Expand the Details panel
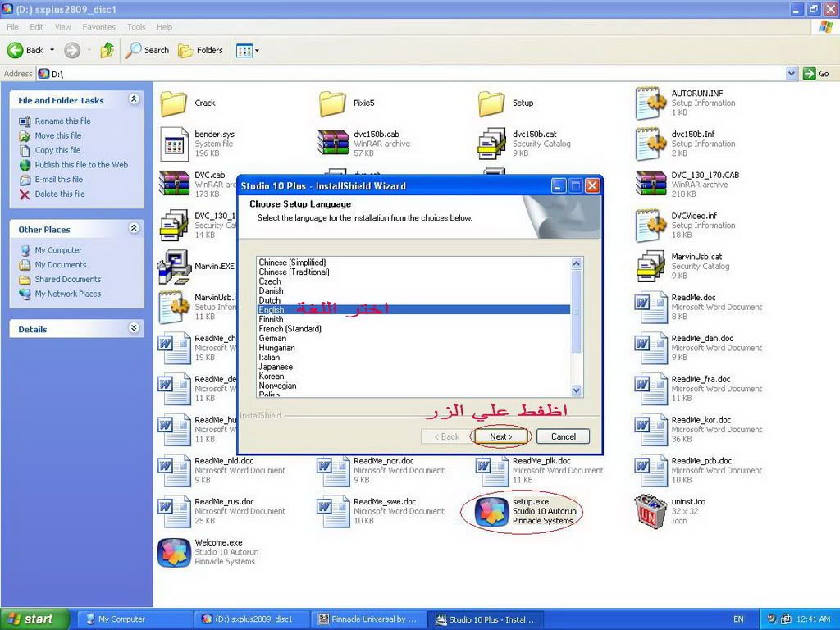 tap(134, 328)
